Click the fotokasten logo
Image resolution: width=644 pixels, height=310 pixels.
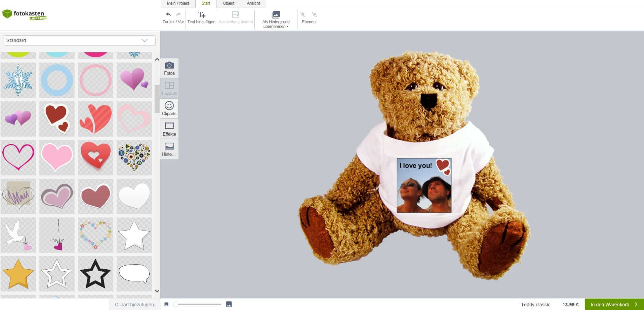(x=24, y=14)
